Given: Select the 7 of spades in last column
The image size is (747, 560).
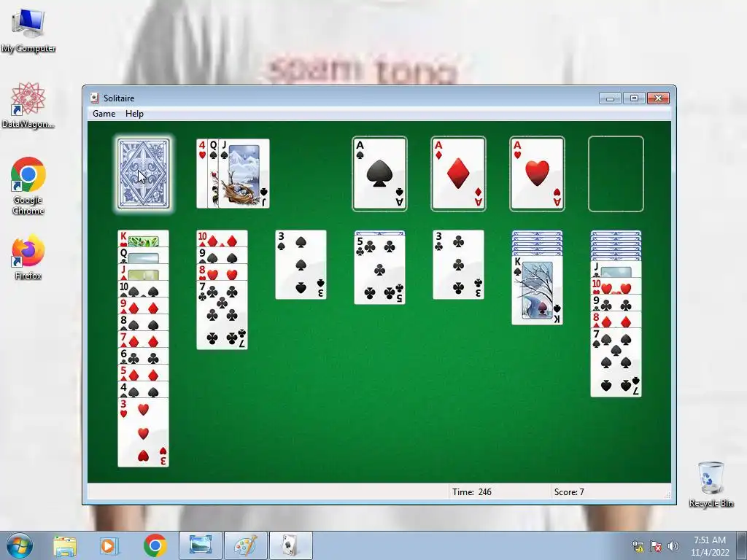Looking at the screenshot, I should (616, 362).
